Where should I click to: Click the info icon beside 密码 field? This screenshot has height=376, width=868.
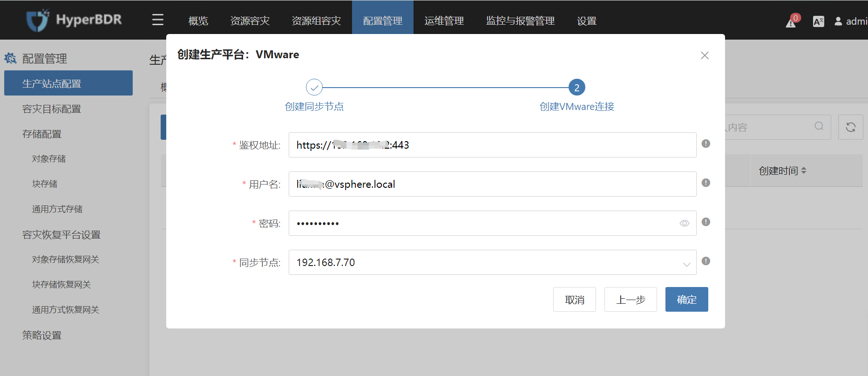(x=706, y=222)
